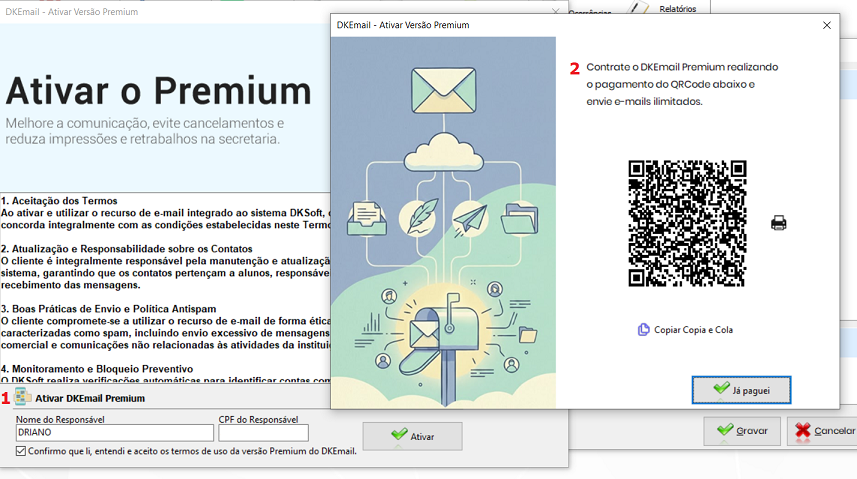Viewport: 857px width, 479px height.
Task: Click the heading '4. Monitoramento e Bloqueio Preventivo'
Action: 97,369
